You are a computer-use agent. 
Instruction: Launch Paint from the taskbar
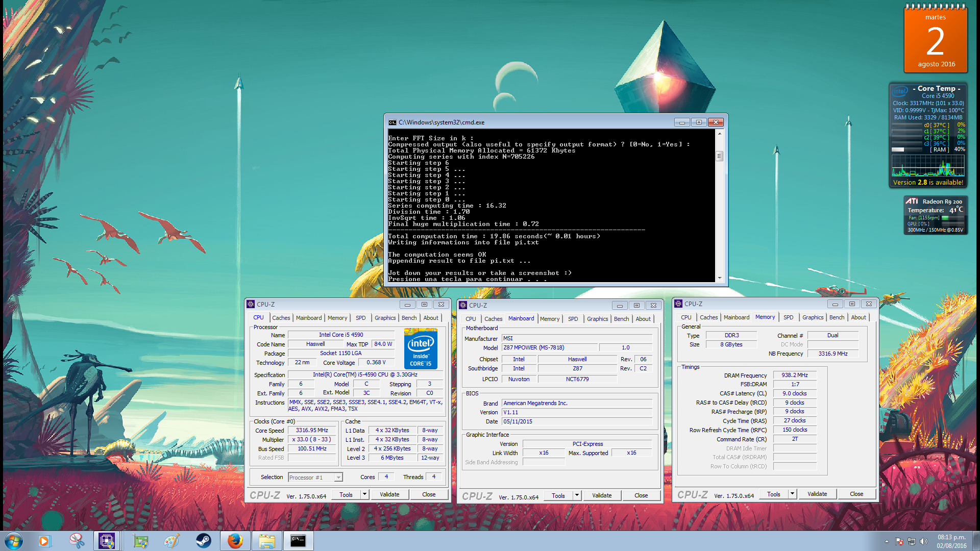coord(172,541)
